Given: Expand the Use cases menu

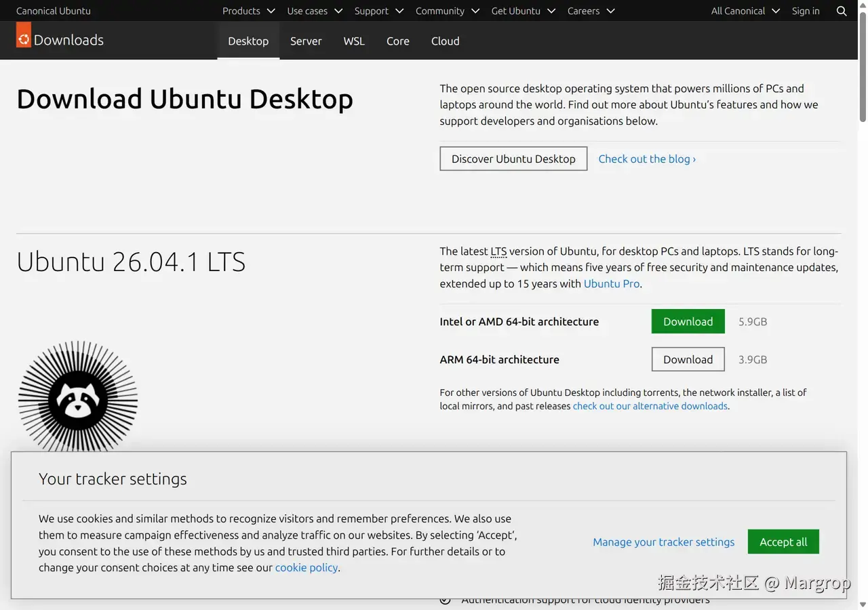Looking at the screenshot, I should click(315, 11).
